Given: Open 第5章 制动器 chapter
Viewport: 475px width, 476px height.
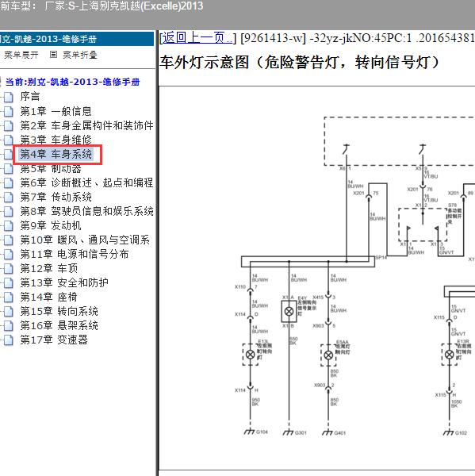Looking at the screenshot, I should (51, 168).
